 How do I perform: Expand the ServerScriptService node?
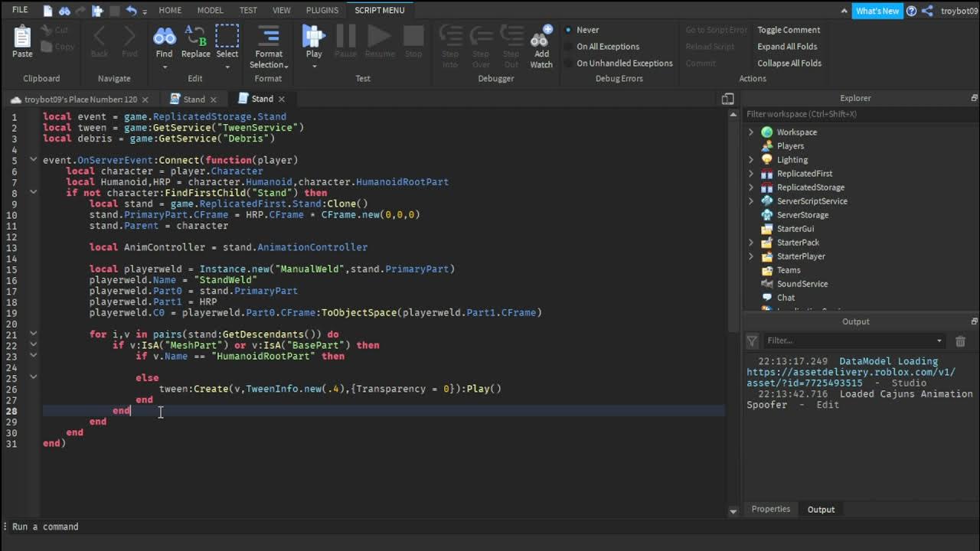point(751,201)
